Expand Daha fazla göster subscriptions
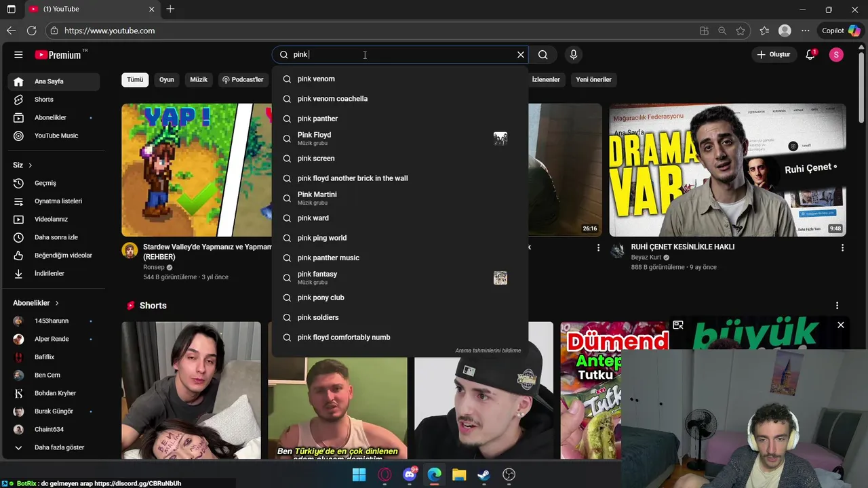The height and width of the screenshot is (488, 868). click(x=54, y=447)
